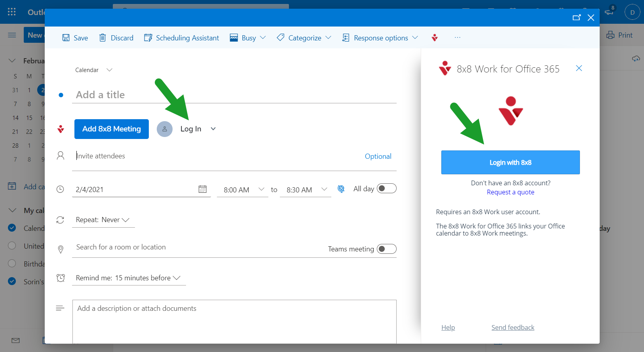Open the app launcher waffle icon

click(x=12, y=12)
